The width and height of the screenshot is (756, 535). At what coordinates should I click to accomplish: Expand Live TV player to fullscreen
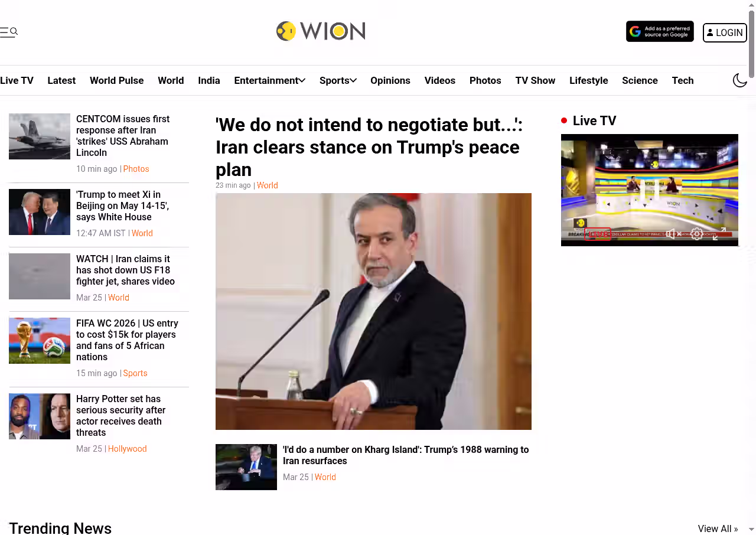pos(719,234)
